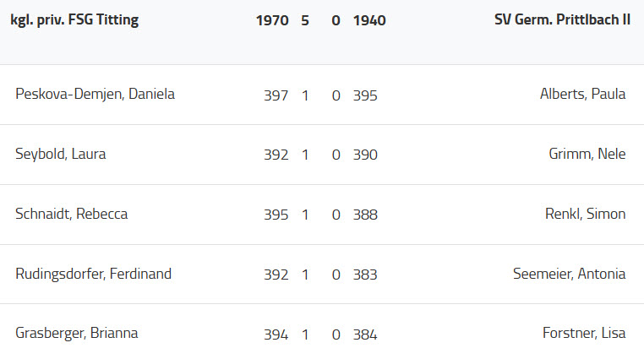The image size is (644, 359).
Task: Select Renkl's score 388
Action: click(365, 215)
